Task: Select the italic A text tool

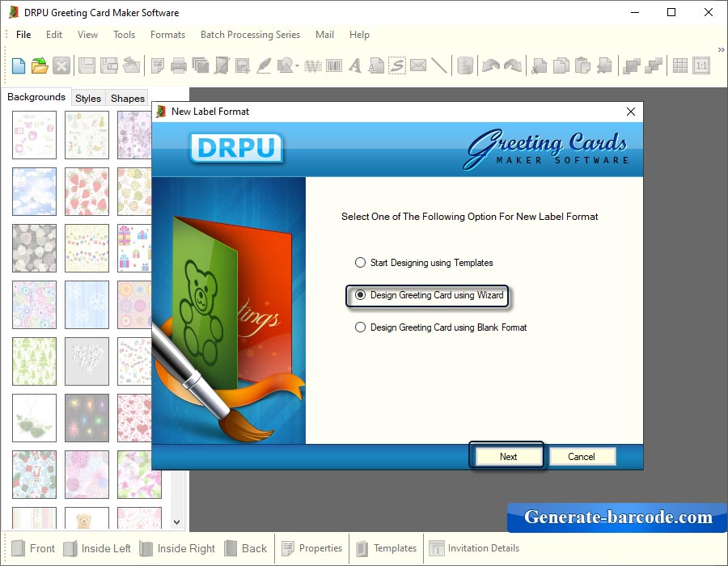Action: point(355,65)
